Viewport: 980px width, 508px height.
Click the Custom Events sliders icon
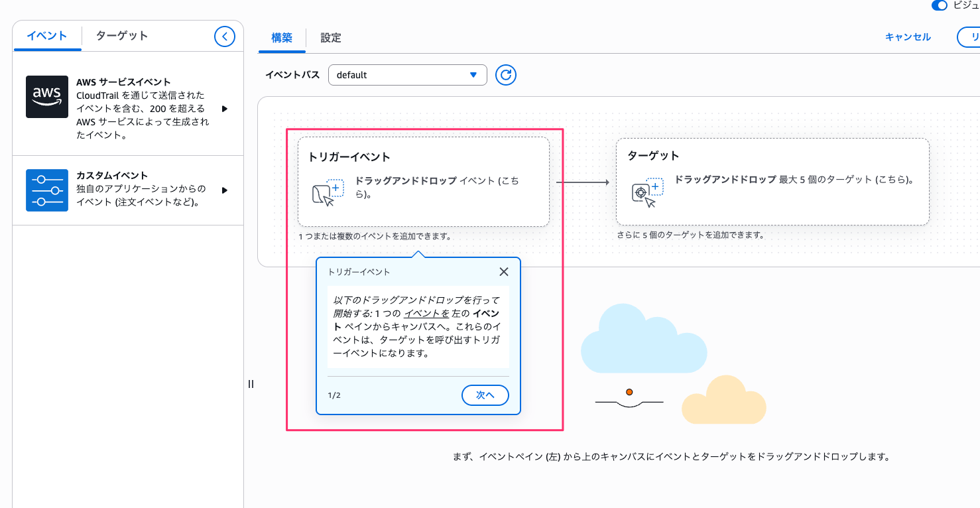coord(47,190)
